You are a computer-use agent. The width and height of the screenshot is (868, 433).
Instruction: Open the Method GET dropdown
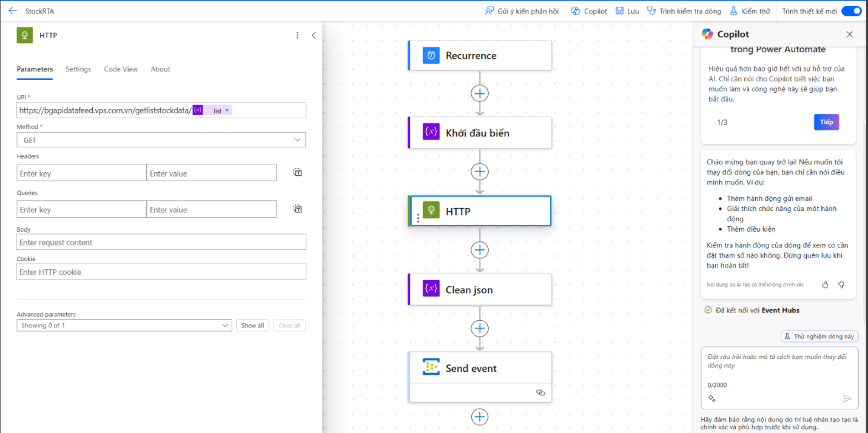pos(161,140)
